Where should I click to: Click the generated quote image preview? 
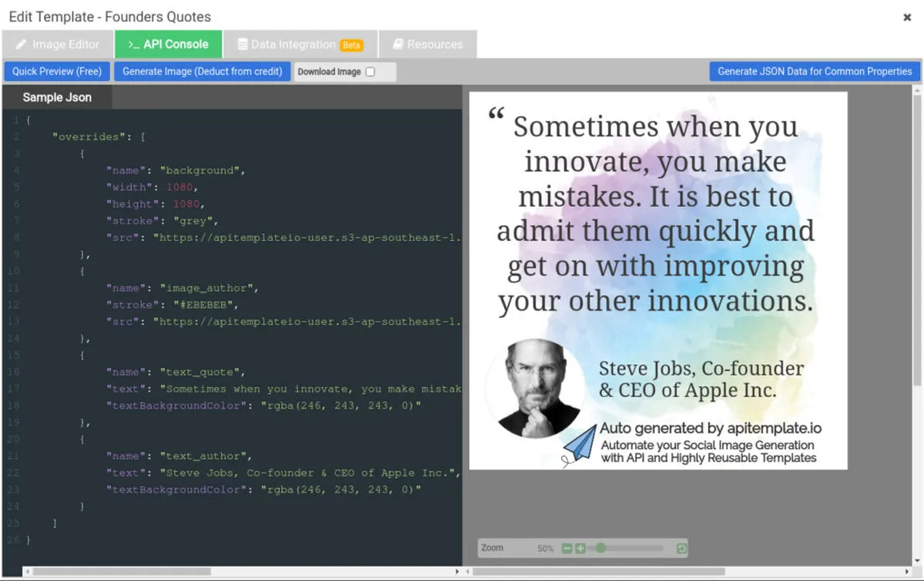point(658,281)
